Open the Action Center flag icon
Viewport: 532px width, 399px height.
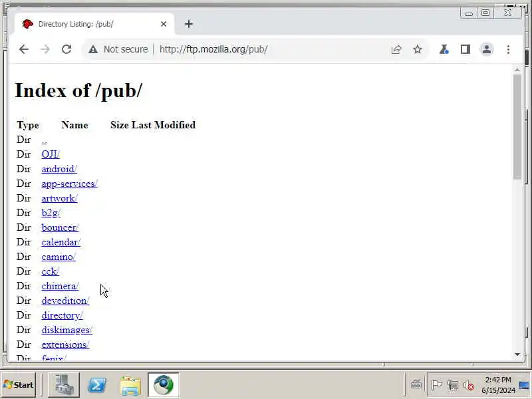click(x=436, y=385)
